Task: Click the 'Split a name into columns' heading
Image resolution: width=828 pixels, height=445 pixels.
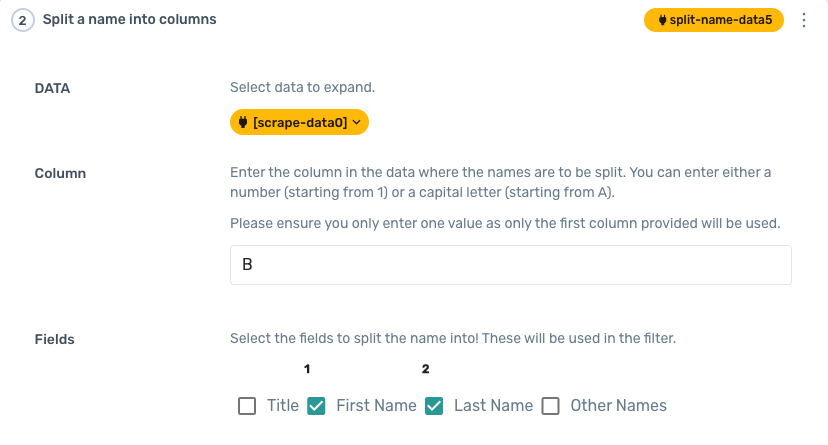Action: point(129,19)
